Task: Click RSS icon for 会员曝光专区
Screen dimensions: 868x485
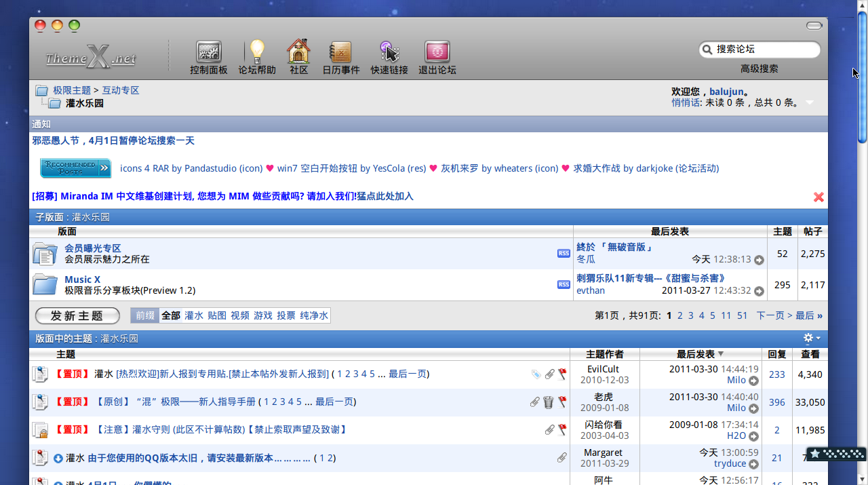Action: click(x=564, y=253)
